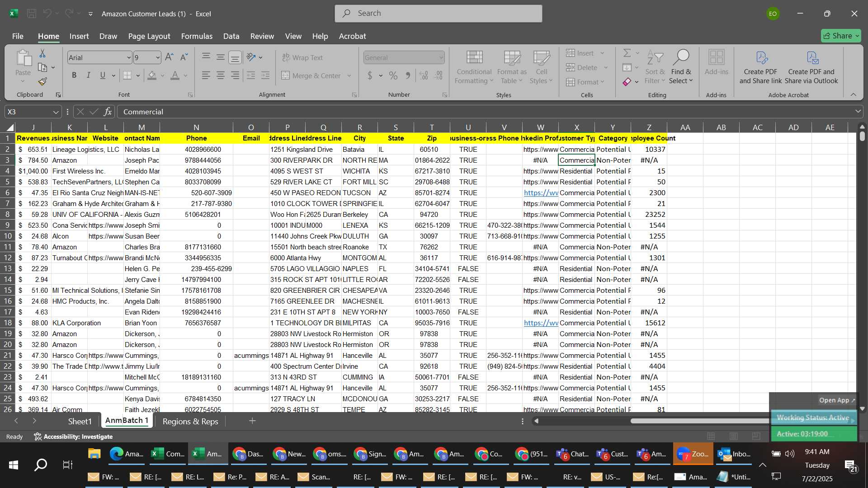Toggle Top Align vertical alignment
The image size is (868, 488).
click(x=206, y=57)
